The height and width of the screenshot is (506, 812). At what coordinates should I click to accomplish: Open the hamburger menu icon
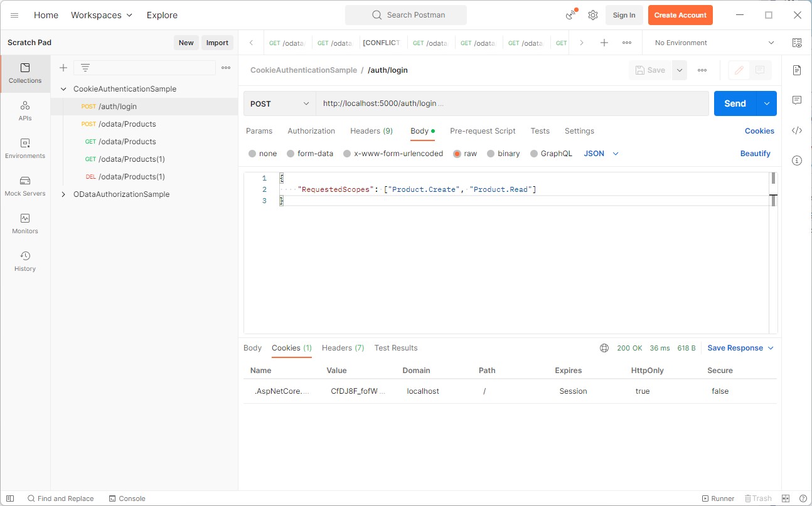pos(14,15)
